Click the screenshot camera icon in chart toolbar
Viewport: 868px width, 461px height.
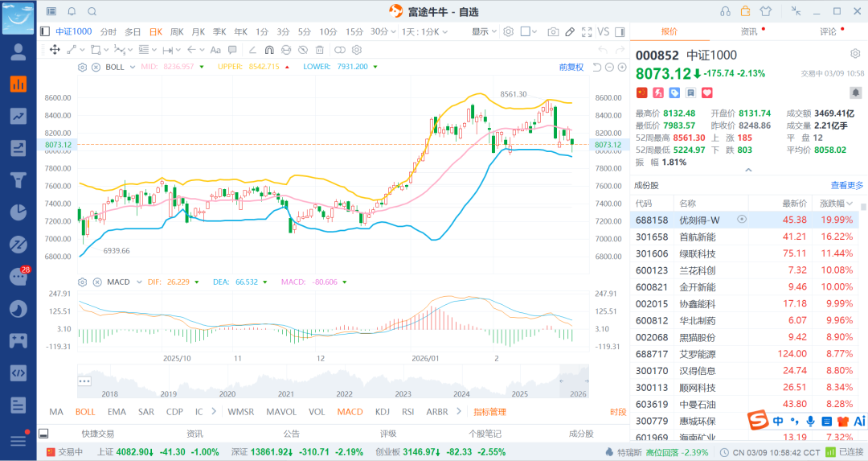(553, 31)
